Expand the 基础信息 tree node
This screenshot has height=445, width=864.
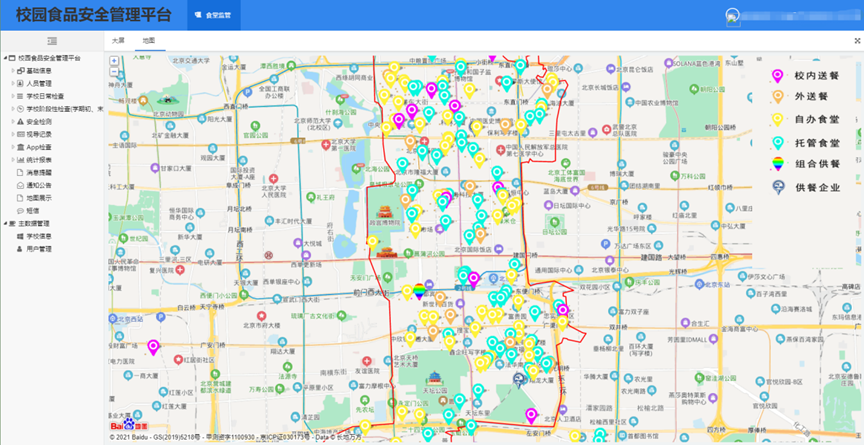12,71
